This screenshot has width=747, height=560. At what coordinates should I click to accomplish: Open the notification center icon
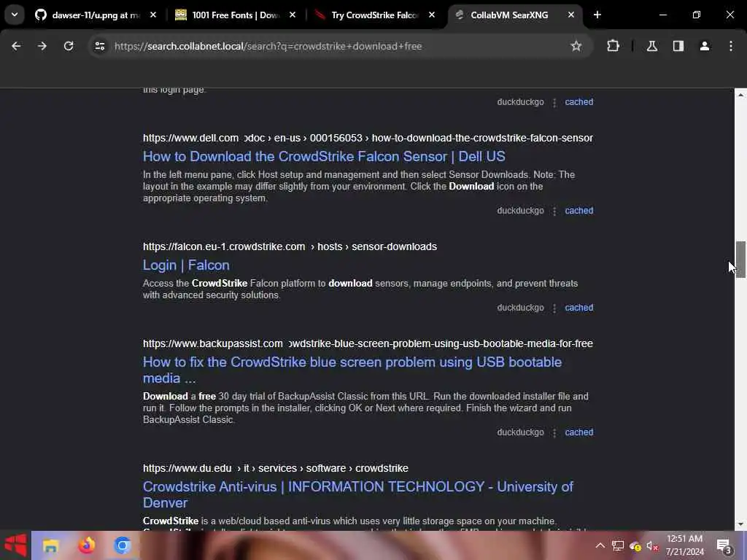tap(724, 546)
